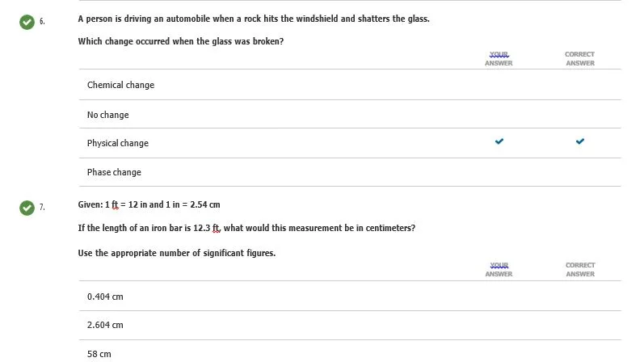Click the blue tick under Correct Answer column

click(x=580, y=141)
